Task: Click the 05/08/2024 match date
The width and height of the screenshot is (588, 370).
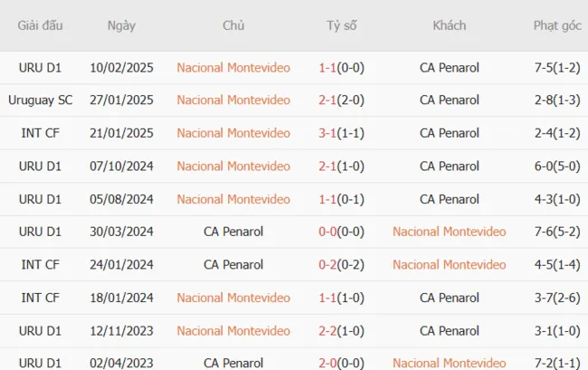Action: [x=121, y=199]
